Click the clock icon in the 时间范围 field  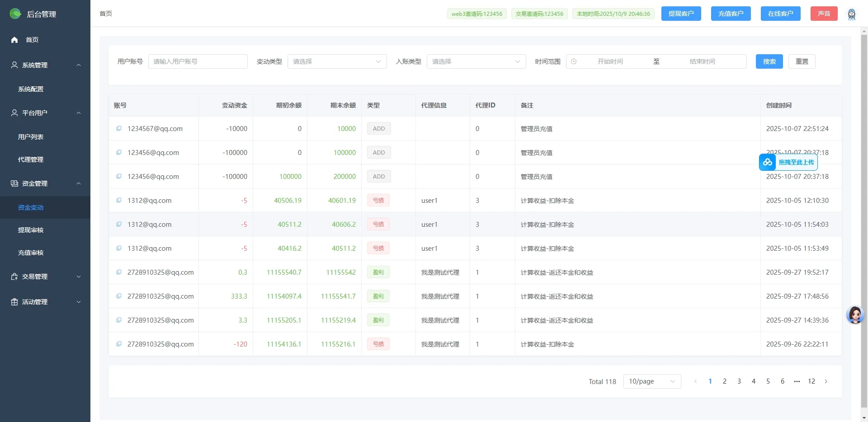click(574, 61)
